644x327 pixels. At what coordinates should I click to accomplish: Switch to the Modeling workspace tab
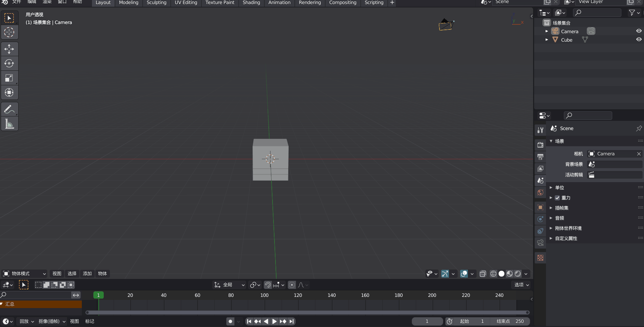[128, 3]
